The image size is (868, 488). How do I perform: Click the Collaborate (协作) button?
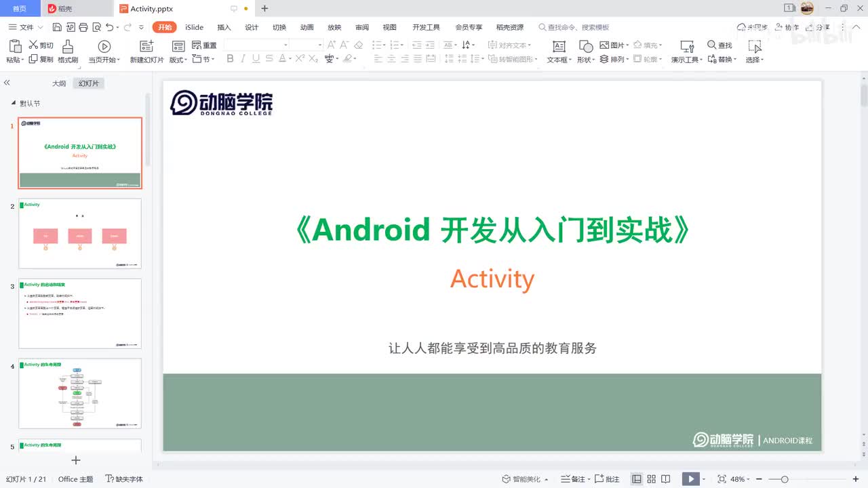787,27
